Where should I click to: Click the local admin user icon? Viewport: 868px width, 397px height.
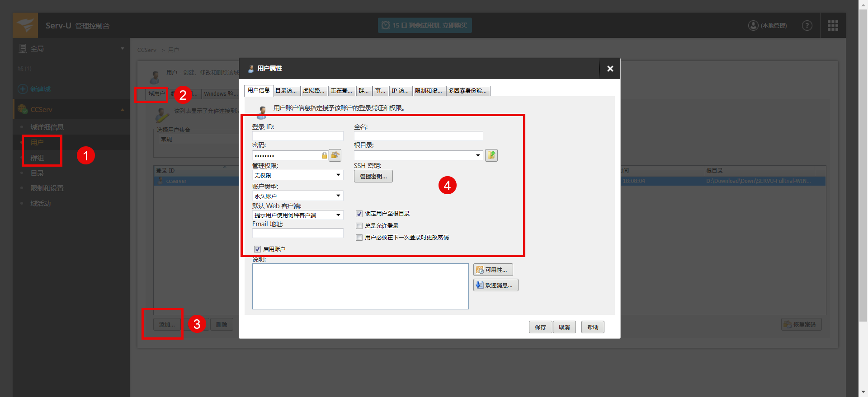click(x=753, y=26)
